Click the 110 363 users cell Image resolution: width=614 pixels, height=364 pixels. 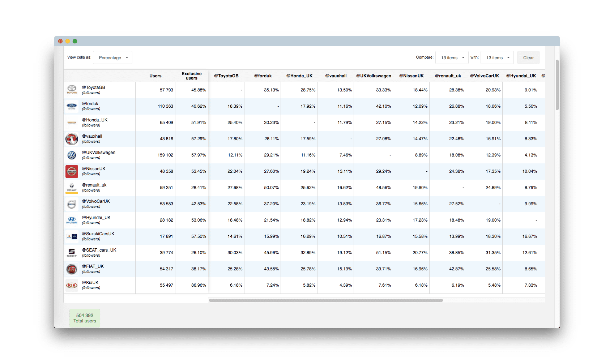point(165,106)
